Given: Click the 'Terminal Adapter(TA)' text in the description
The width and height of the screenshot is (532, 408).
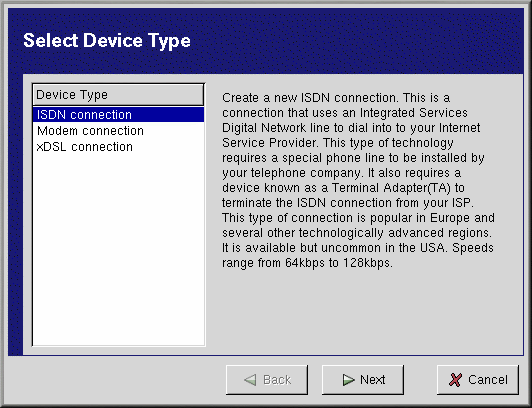Looking at the screenshot, I should [x=391, y=188].
